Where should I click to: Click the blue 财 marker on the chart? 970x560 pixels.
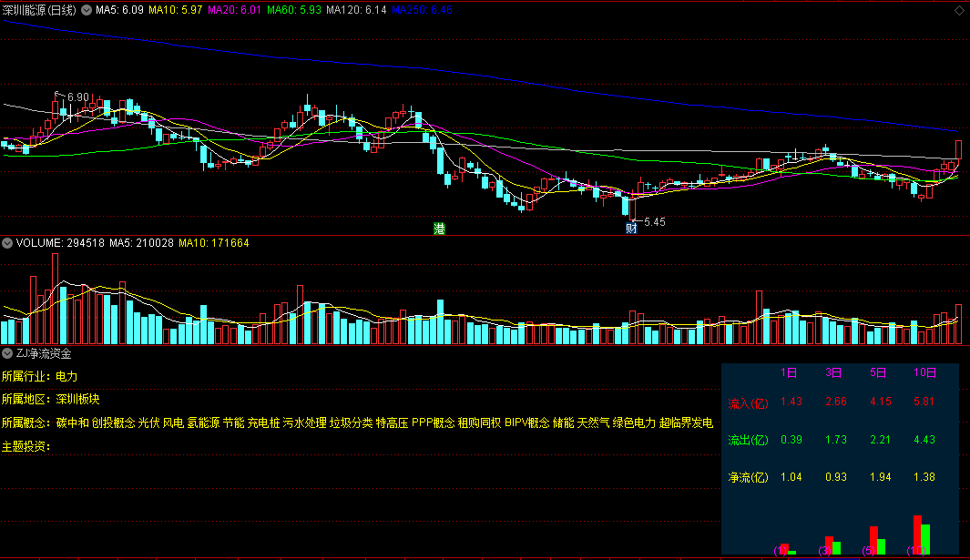click(x=631, y=229)
